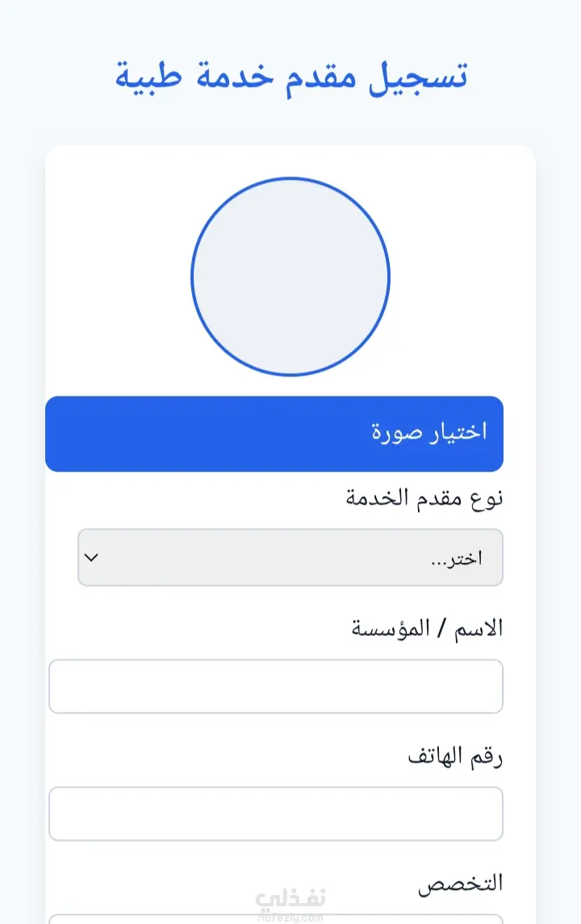Focus the "التخصص" field at the bottom edge
The height and width of the screenshot is (924, 581).
click(x=276, y=918)
